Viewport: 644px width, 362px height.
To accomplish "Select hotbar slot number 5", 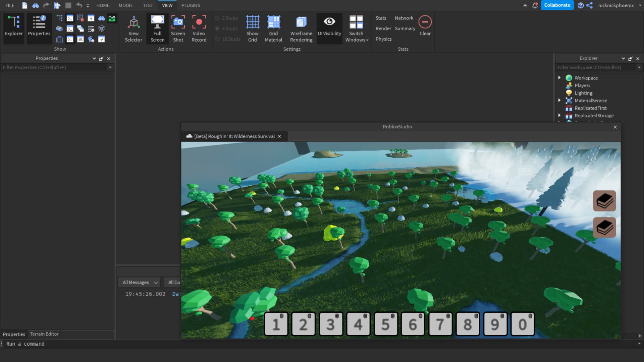I will 385,324.
